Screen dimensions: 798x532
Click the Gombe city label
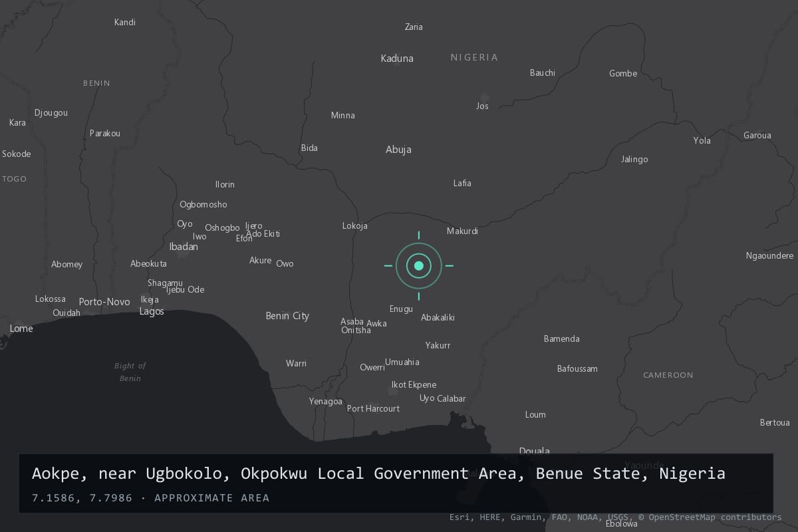point(623,74)
